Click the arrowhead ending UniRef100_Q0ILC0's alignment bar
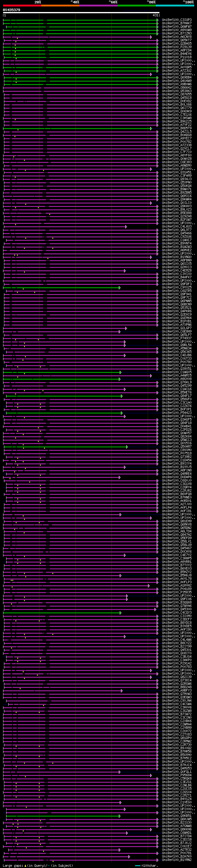This screenshot has height=868, width=197. [x=151, y=203]
